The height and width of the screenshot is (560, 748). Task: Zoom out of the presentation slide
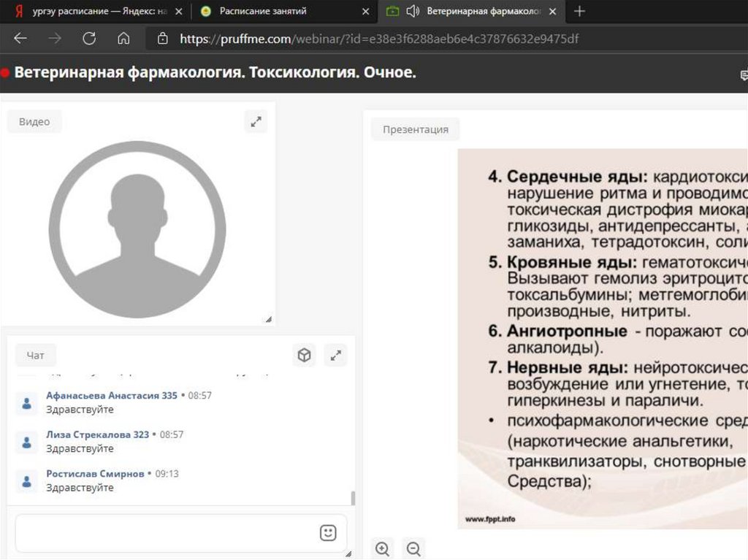[x=413, y=548]
